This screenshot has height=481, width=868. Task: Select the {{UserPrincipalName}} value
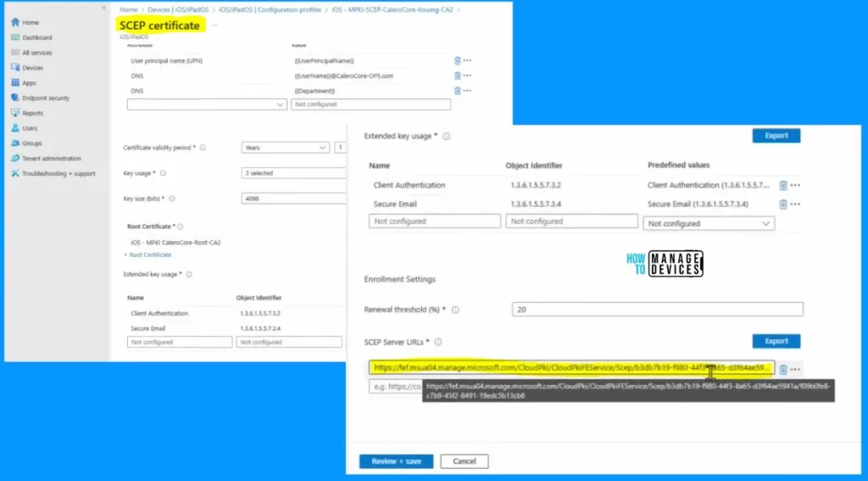point(325,61)
